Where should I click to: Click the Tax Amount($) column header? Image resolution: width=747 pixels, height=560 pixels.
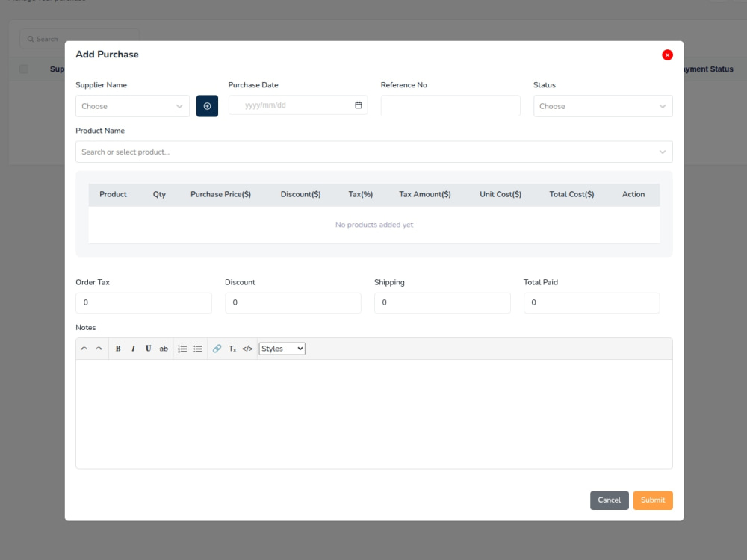coord(425,194)
